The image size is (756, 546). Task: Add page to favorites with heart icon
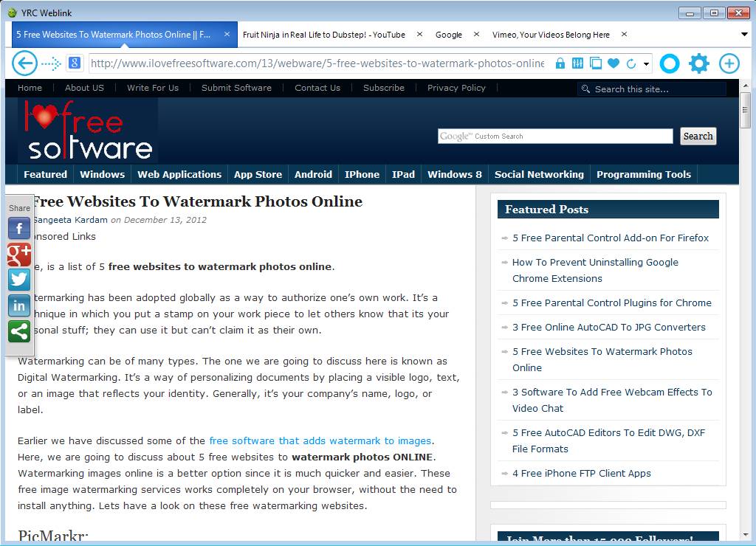pyautogui.click(x=614, y=63)
